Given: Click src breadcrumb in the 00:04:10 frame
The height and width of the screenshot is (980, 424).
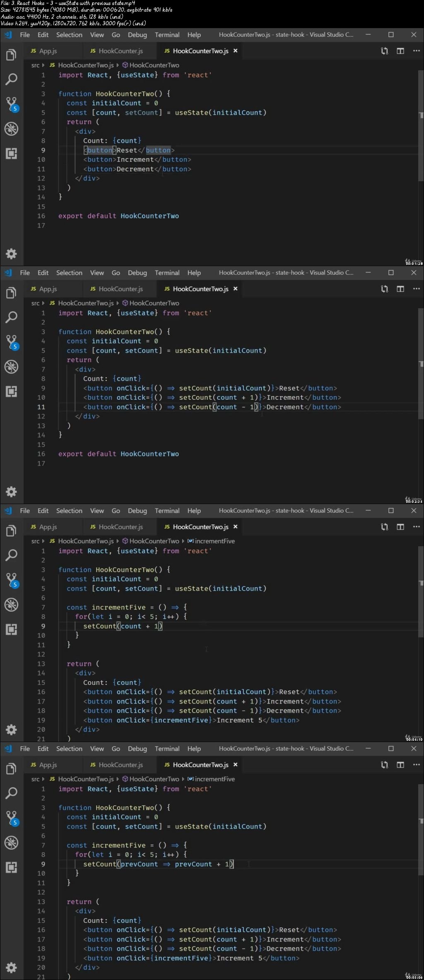Looking at the screenshot, I should (x=36, y=541).
